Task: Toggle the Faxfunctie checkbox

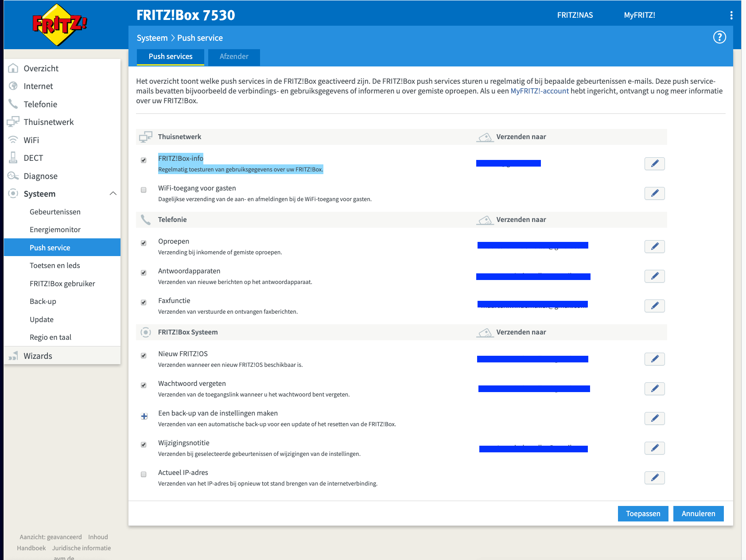Action: (x=144, y=303)
